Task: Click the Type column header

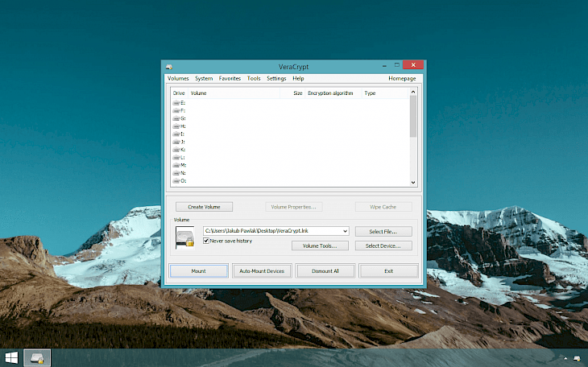Action: pos(385,93)
